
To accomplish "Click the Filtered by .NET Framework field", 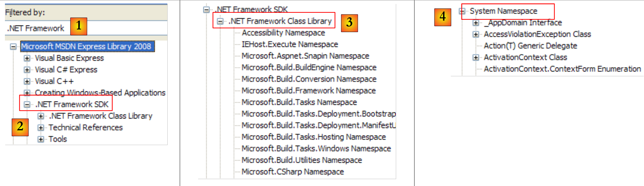I will 36,28.
